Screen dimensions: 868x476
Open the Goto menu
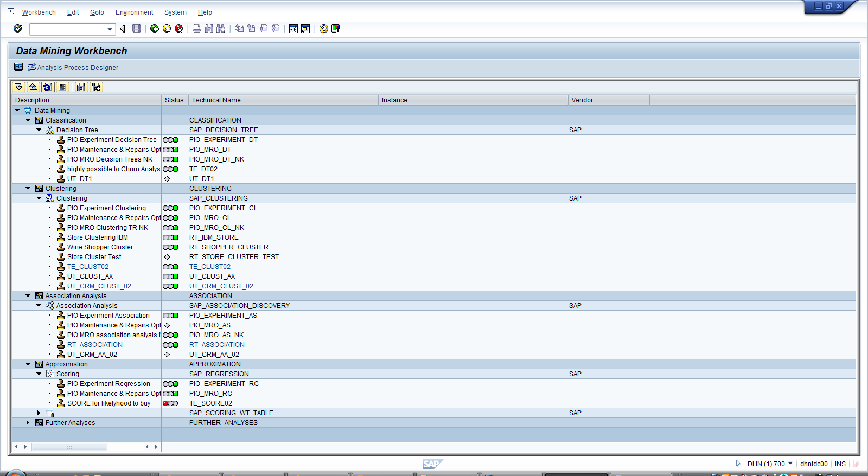97,12
